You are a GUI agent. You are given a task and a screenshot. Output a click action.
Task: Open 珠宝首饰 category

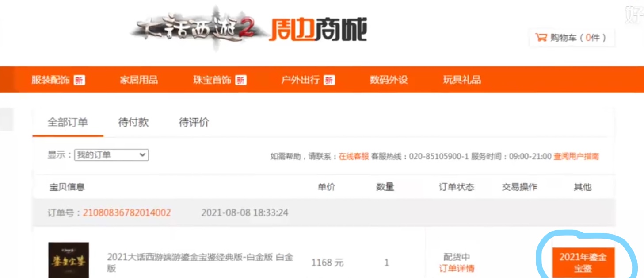click(x=212, y=80)
